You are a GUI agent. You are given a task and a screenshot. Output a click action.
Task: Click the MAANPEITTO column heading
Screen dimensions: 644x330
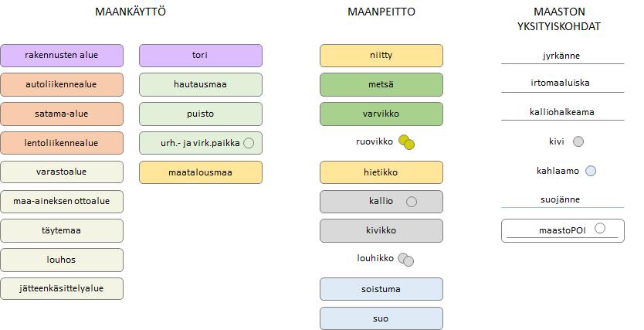click(381, 12)
